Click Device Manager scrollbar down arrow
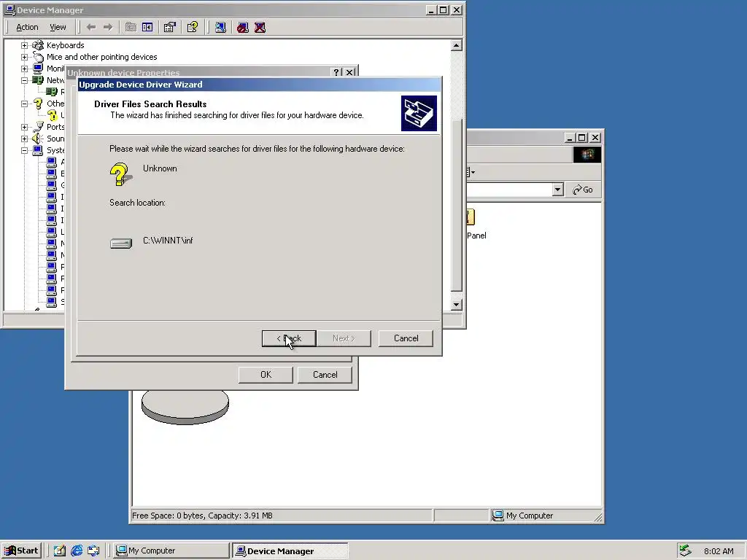The image size is (747, 560). (457, 304)
